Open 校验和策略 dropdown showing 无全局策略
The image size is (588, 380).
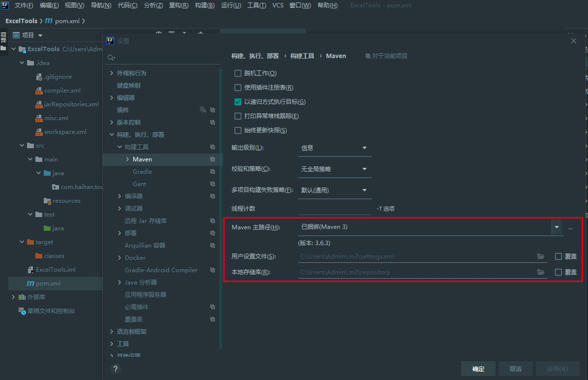[335, 169]
